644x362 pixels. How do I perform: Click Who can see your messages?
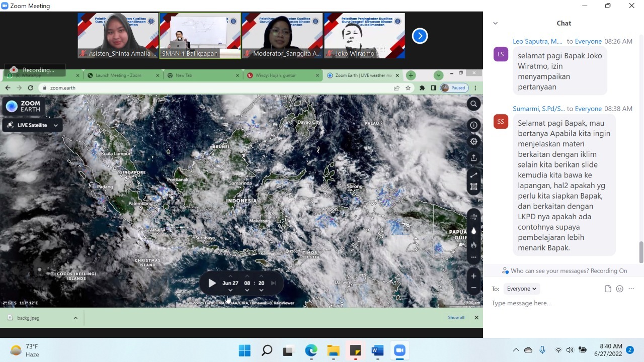point(564,270)
